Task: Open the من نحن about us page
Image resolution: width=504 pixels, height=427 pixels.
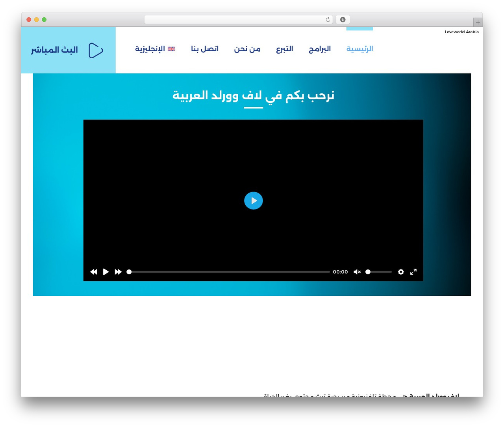Action: (247, 48)
